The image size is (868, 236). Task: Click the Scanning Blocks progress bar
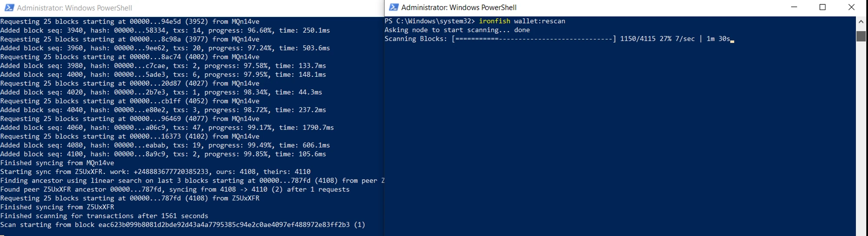pyautogui.click(x=533, y=39)
